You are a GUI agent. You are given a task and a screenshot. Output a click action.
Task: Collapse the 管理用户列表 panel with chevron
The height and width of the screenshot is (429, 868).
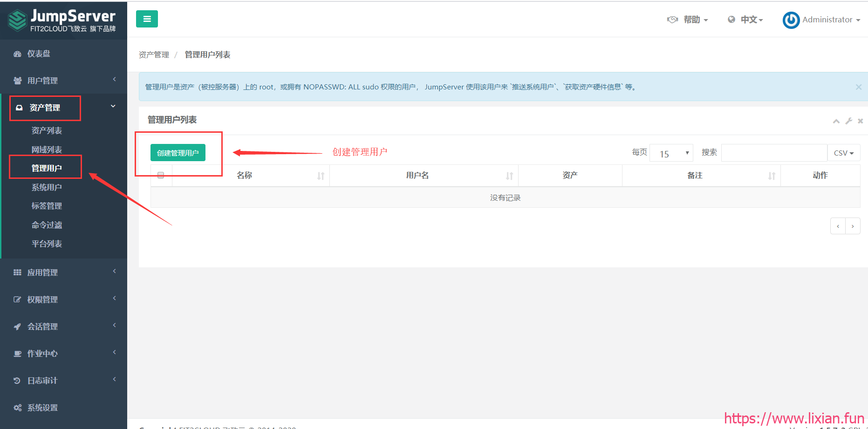tap(836, 121)
